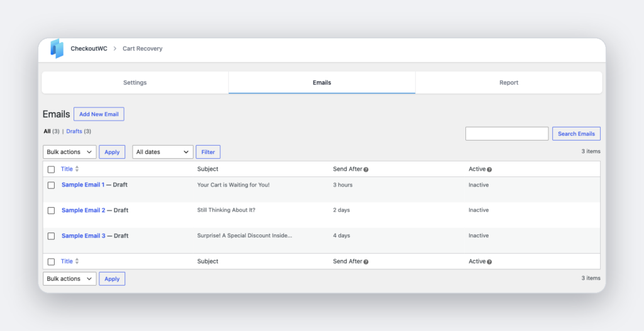Switch to the Report tab

pos(509,82)
